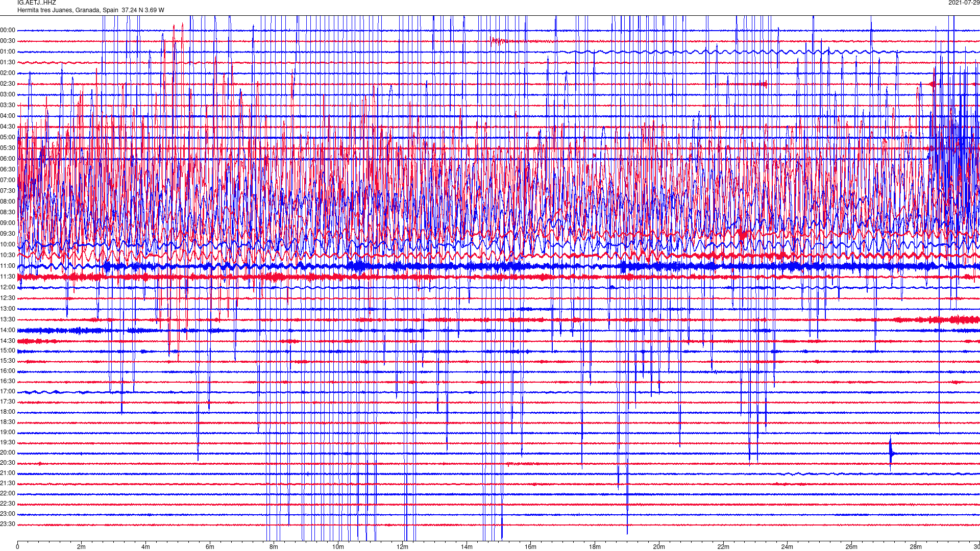Click the 01:00 row label

point(8,52)
